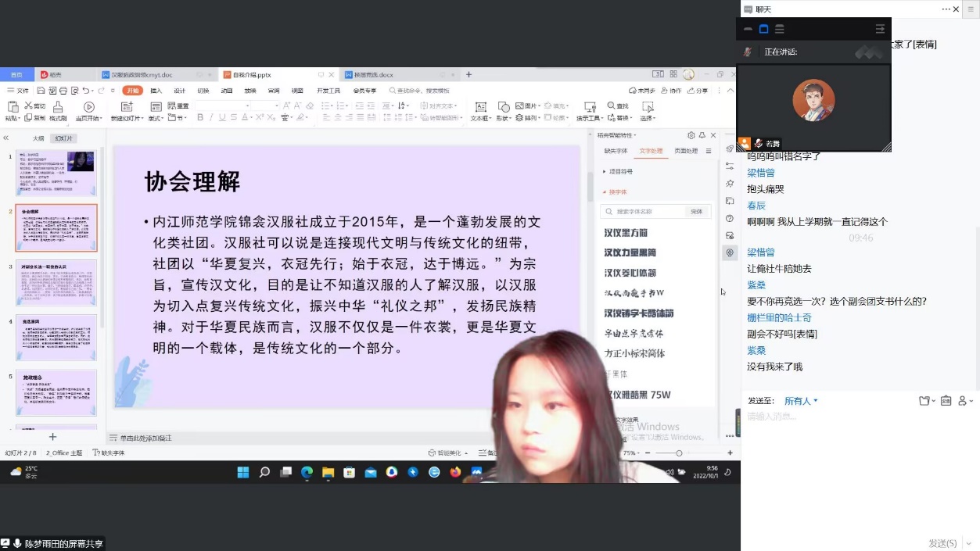Open settings gear in smart features panel
This screenshot has width=980, height=551.
[691, 135]
